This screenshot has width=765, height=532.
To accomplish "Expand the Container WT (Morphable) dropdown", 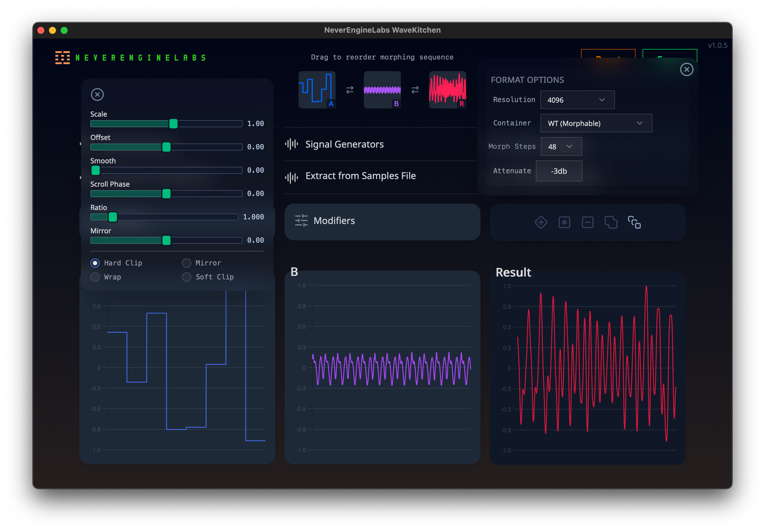I will (x=596, y=123).
